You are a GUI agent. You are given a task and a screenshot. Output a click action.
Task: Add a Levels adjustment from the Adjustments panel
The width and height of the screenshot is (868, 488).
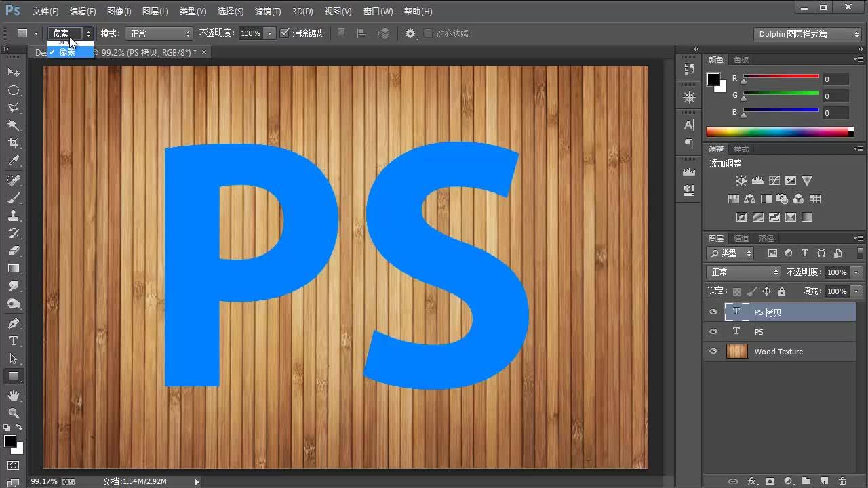[x=758, y=181]
